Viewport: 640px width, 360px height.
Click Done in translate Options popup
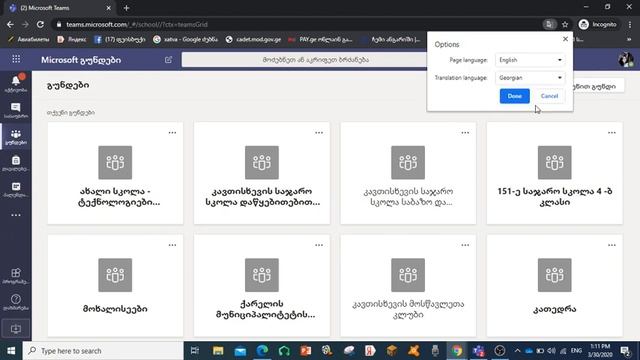tap(514, 96)
